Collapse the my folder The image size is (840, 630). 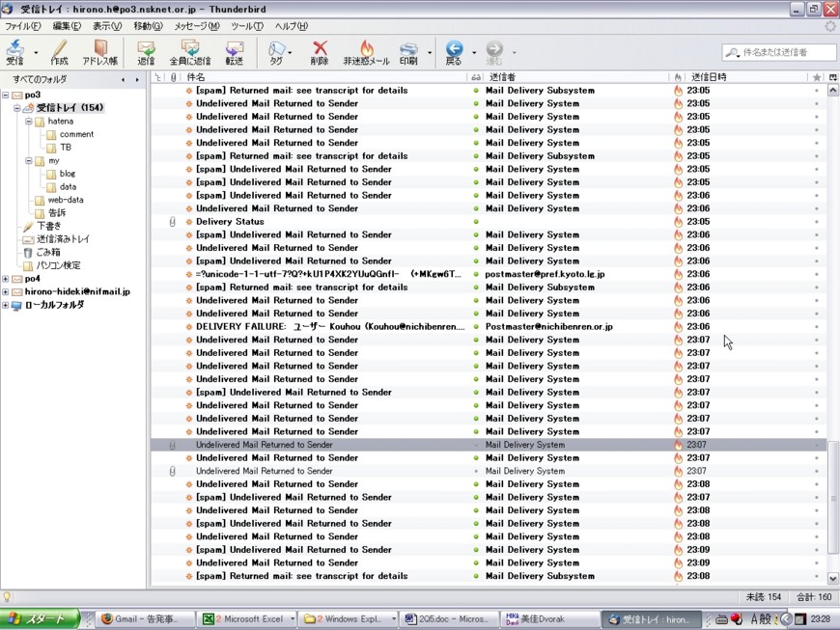(x=29, y=160)
